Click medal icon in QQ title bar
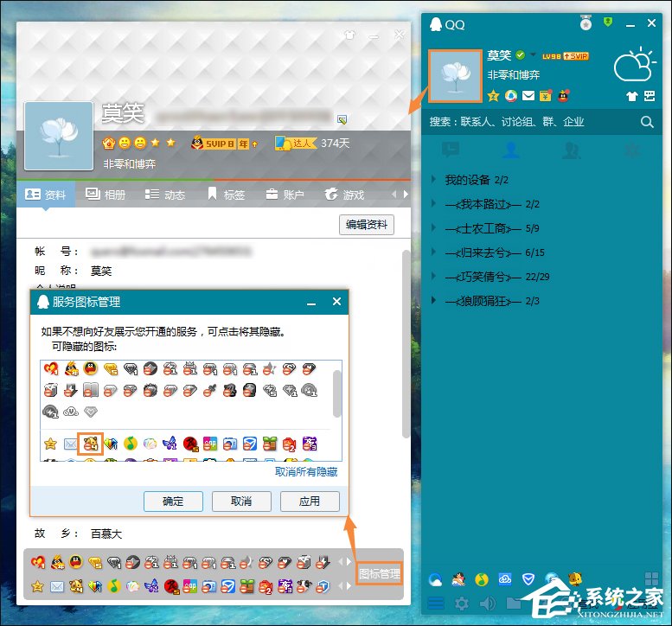 (586, 22)
